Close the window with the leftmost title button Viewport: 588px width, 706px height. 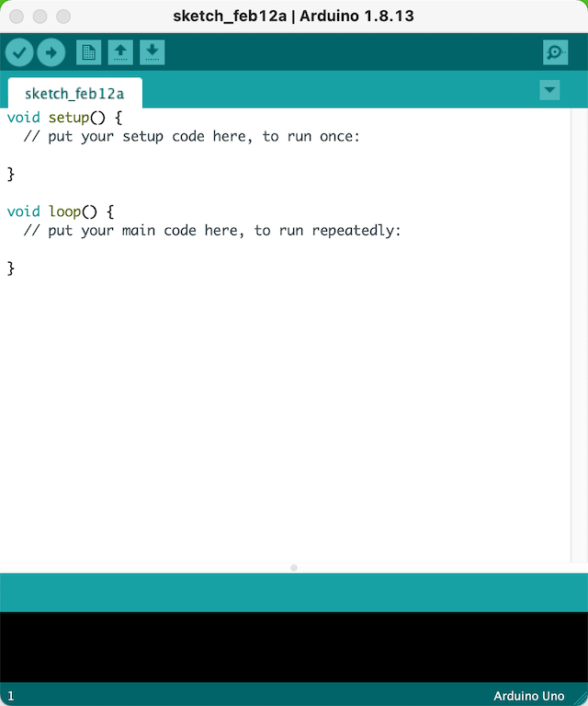(17, 17)
